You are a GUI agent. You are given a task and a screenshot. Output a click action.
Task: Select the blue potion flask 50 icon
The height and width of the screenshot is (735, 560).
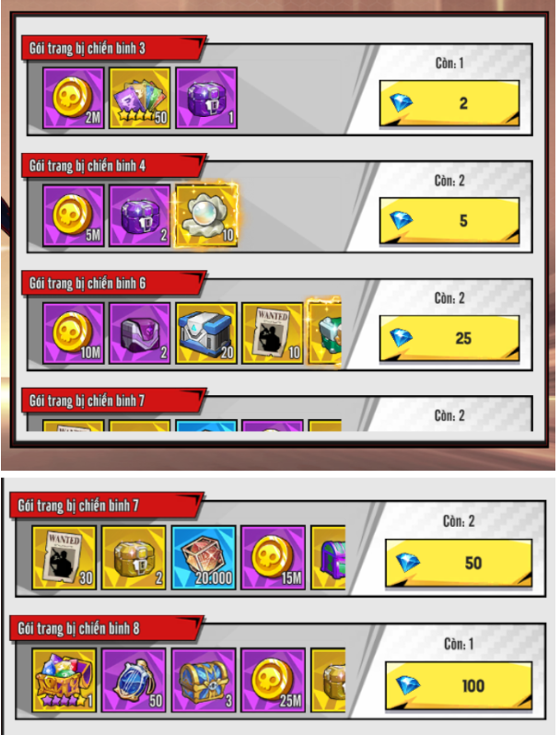click(x=134, y=680)
